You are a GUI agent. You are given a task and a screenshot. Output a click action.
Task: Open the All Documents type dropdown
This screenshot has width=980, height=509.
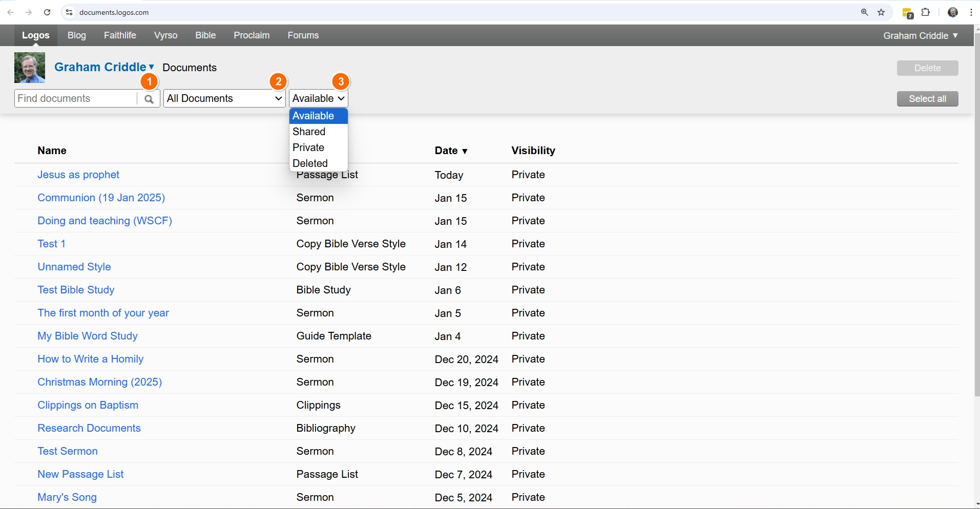224,98
